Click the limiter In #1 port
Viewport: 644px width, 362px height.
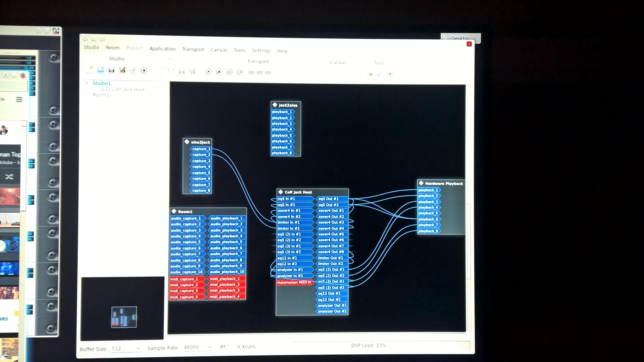[x=295, y=222]
